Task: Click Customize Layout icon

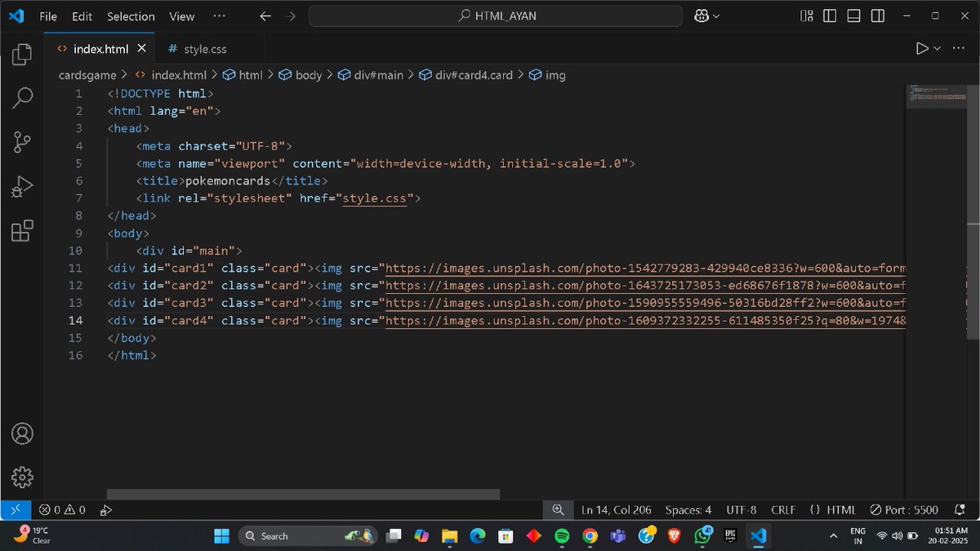Action: click(807, 16)
